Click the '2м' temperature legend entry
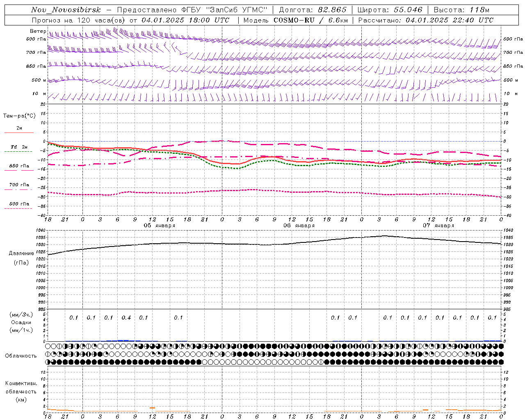 (x=19, y=128)
